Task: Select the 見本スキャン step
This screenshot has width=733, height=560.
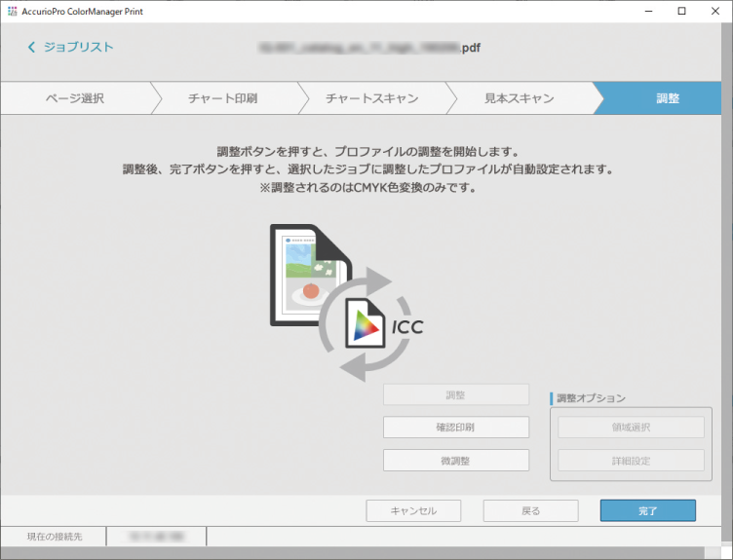Action: (x=519, y=98)
